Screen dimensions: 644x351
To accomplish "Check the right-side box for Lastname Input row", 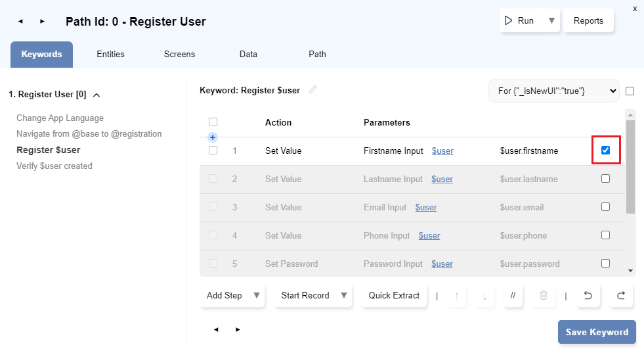I will 605,179.
